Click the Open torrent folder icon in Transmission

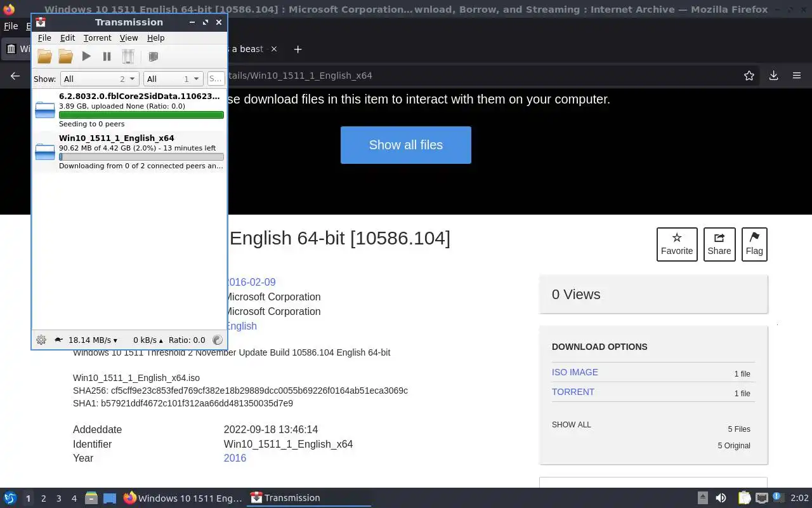click(x=44, y=57)
